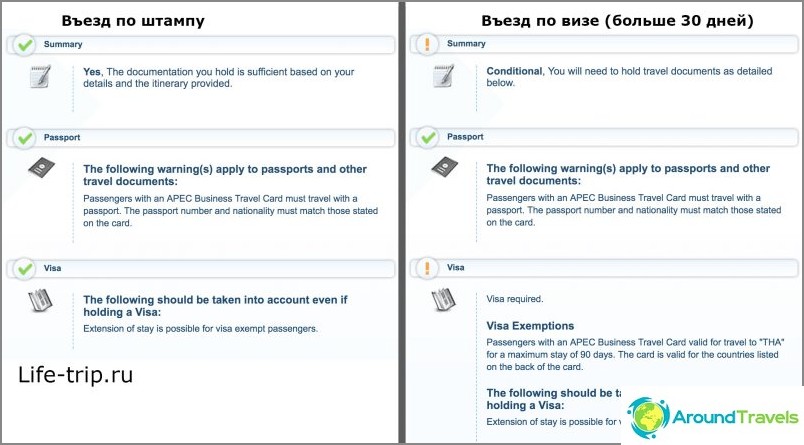This screenshot has width=804, height=445.
Task: Click the orange exclamation icon beside right Summary
Action: coord(427,44)
